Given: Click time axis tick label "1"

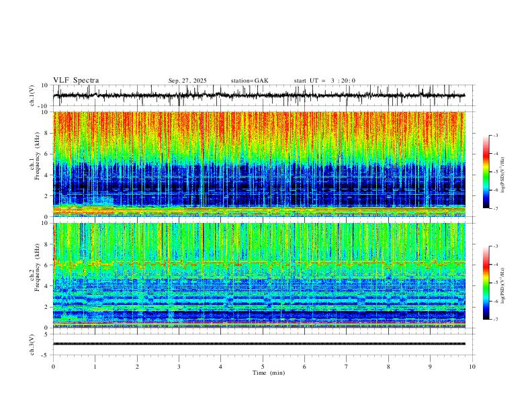Looking at the screenshot, I should coord(95,367).
